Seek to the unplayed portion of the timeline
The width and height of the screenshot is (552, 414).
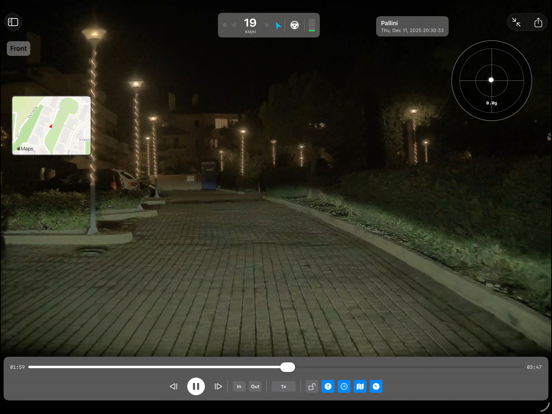click(x=410, y=367)
